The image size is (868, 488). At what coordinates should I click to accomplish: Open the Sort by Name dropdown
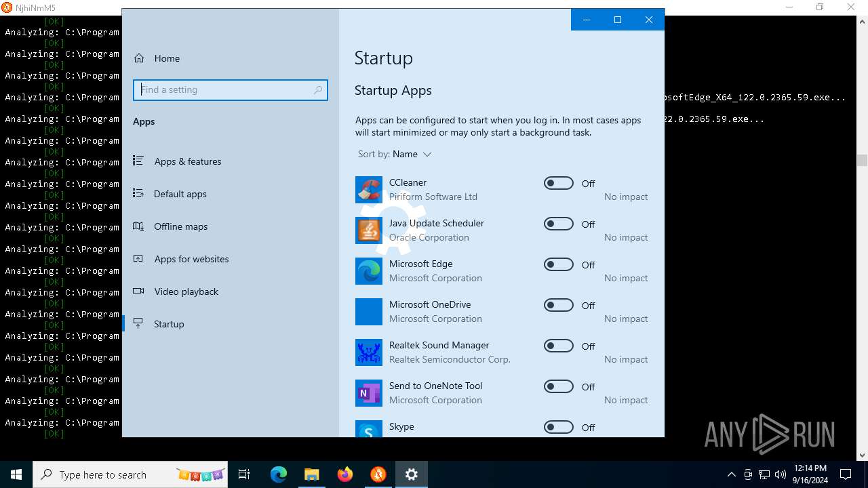pos(395,154)
